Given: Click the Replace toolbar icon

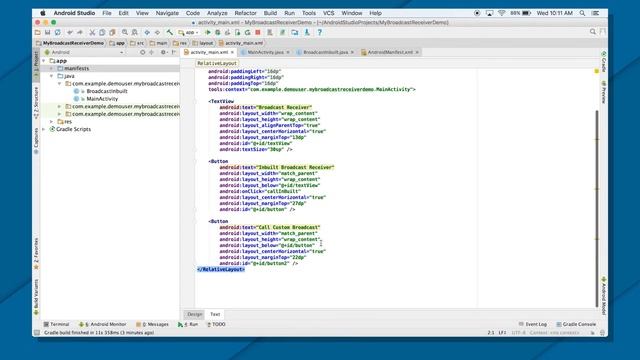Looking at the screenshot, I should 134,32.
